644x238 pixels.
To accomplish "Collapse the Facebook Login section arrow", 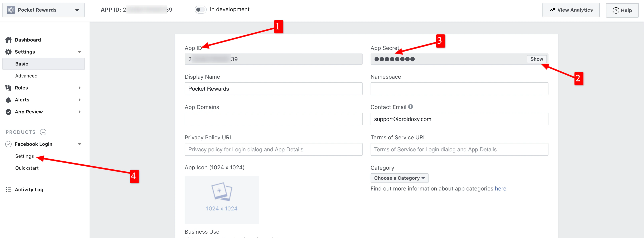I will coord(80,144).
